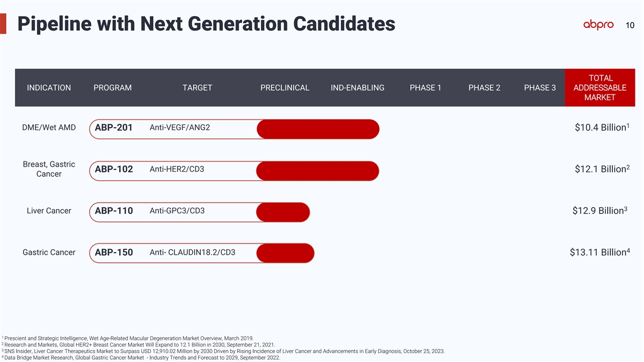The image size is (644, 362).
Task: Click the ABP-150 red progress bar
Action: point(286,253)
